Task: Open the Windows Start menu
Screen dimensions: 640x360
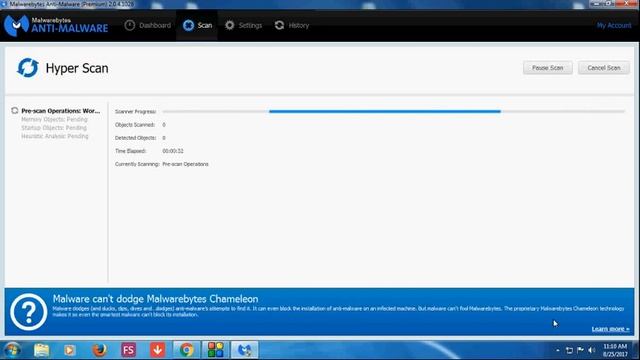Action: [12, 350]
